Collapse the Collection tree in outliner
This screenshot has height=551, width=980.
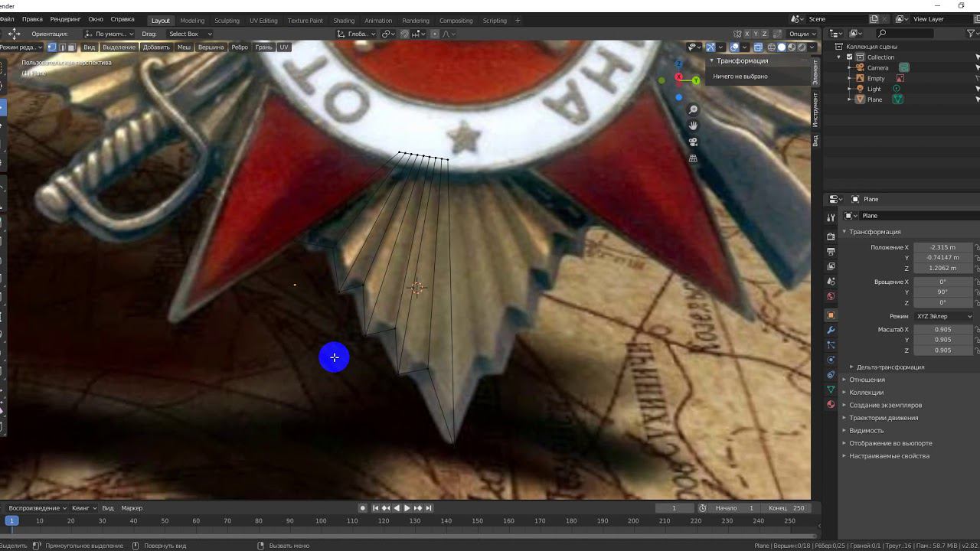tap(839, 57)
